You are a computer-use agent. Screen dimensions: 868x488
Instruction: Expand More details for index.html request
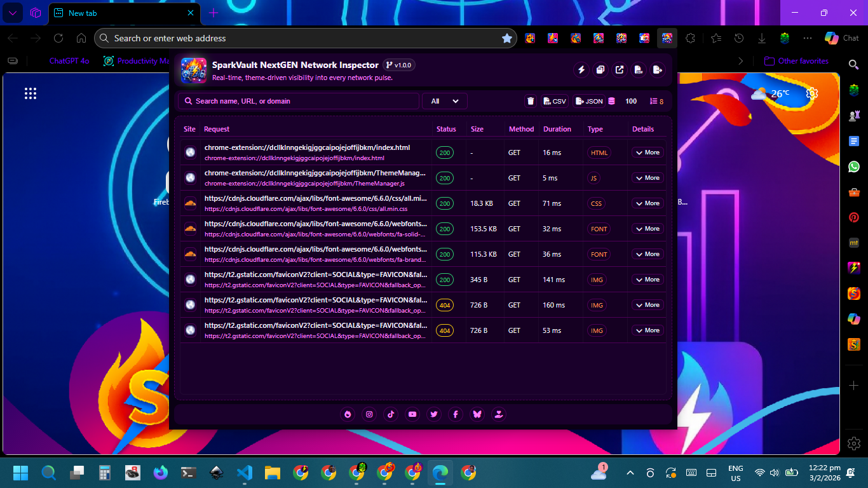click(x=647, y=152)
